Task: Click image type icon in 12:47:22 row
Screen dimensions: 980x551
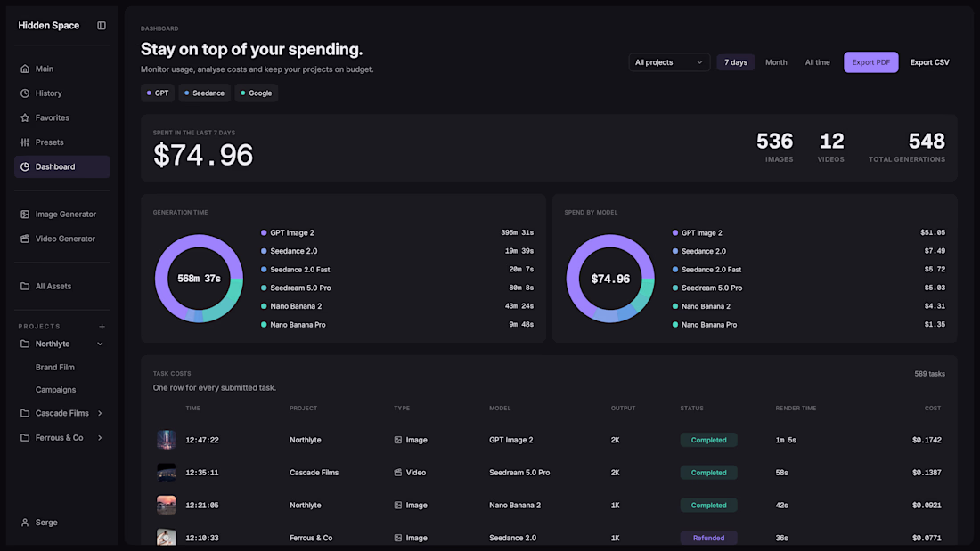Action: pyautogui.click(x=398, y=440)
